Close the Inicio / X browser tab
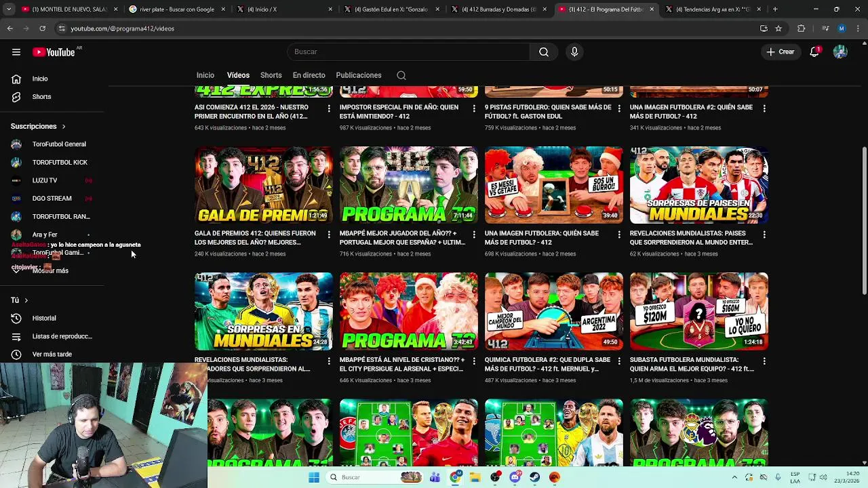 tap(330, 9)
